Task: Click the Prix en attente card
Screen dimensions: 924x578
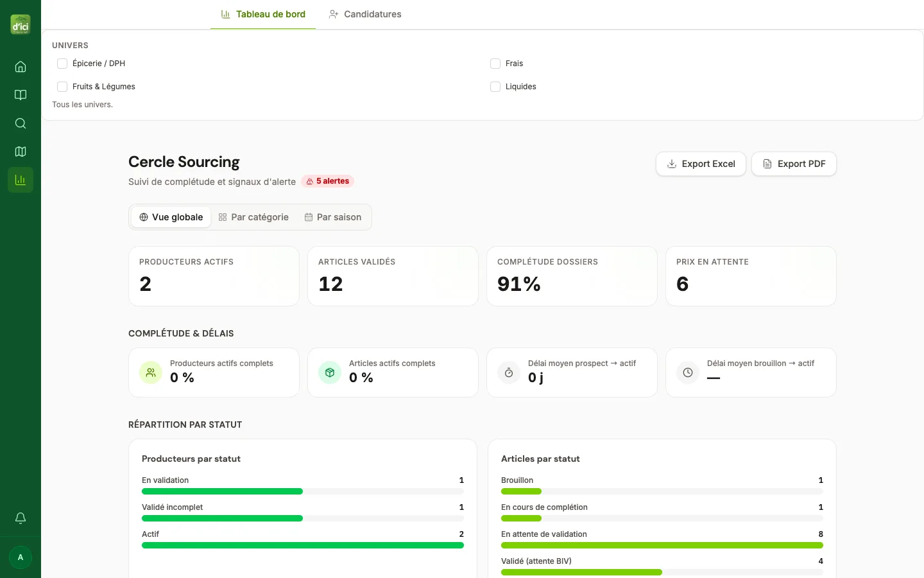Action: click(751, 276)
